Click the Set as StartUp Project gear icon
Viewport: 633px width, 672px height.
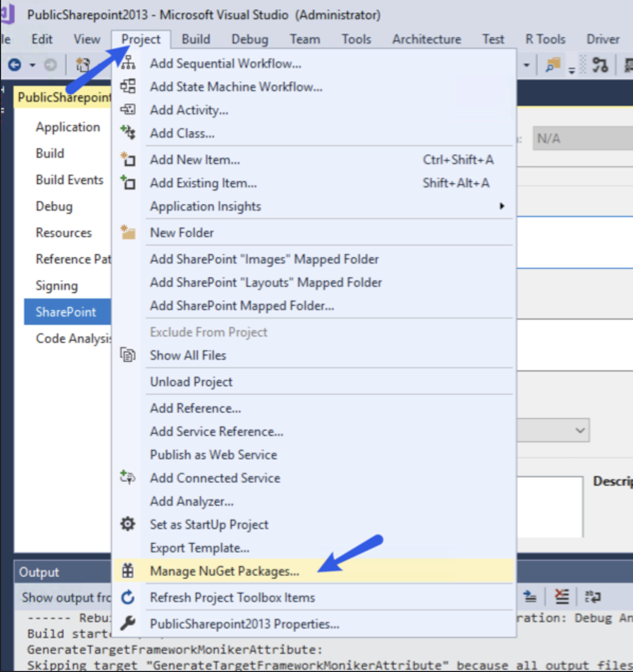click(128, 524)
